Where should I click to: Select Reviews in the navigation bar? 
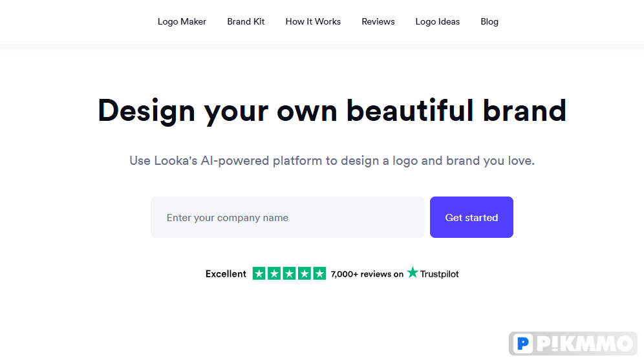(x=378, y=22)
